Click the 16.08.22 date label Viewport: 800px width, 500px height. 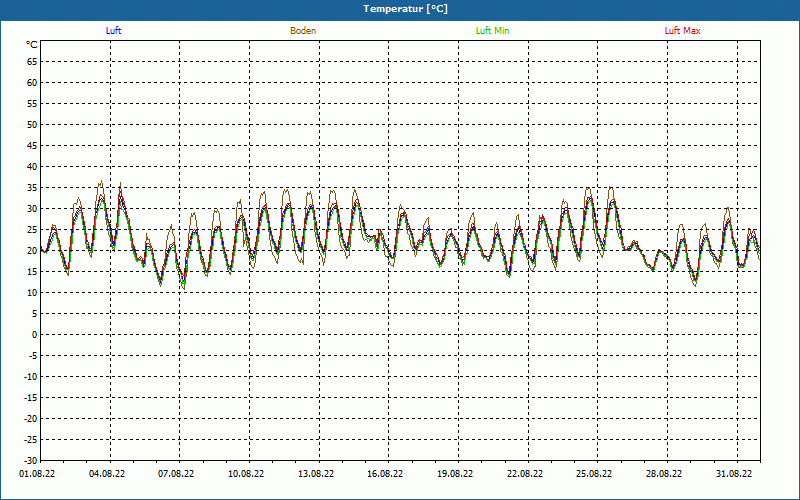point(385,474)
